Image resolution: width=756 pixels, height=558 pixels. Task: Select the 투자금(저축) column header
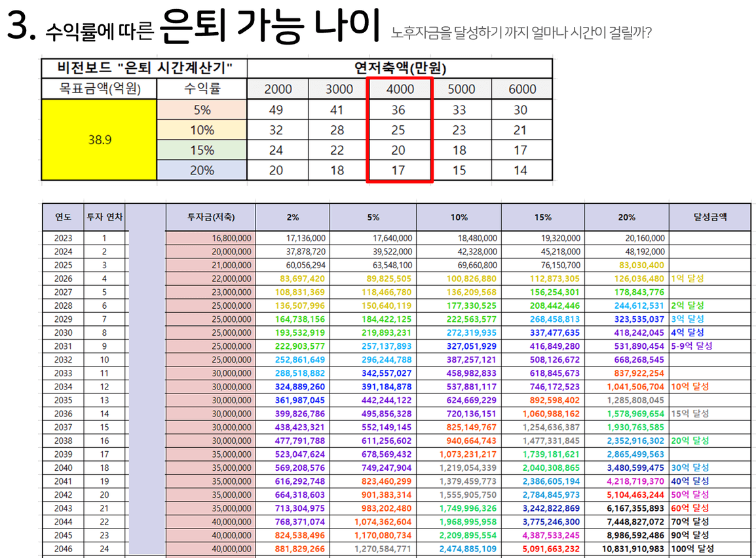point(210,217)
